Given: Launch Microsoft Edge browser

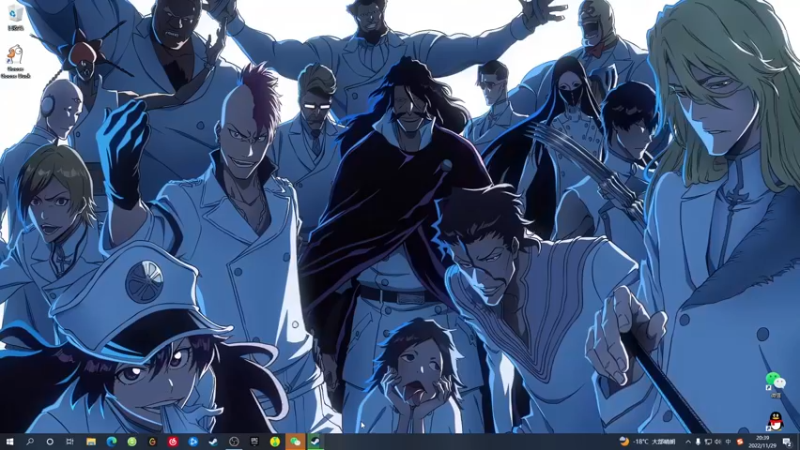Looking at the screenshot, I should (x=111, y=441).
